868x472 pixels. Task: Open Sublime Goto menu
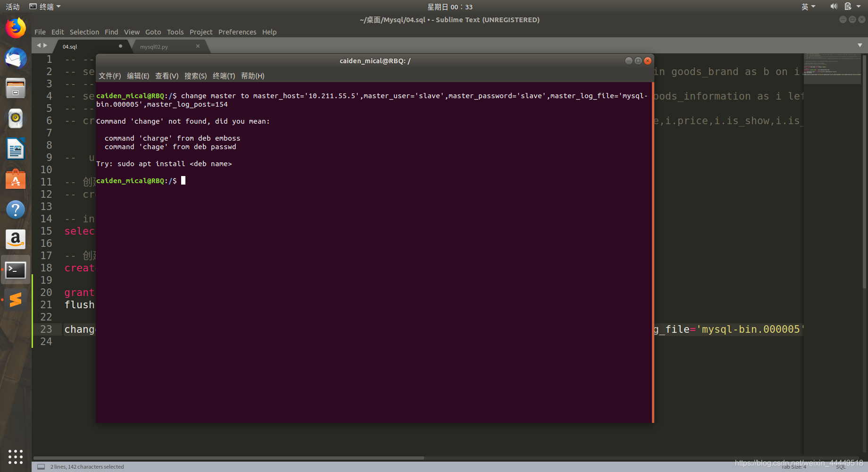(x=153, y=32)
